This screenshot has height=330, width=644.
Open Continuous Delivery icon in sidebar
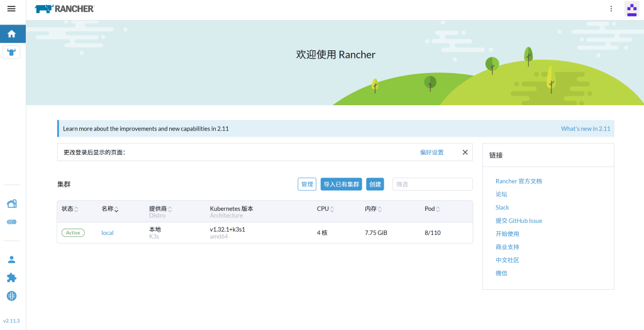pyautogui.click(x=11, y=222)
